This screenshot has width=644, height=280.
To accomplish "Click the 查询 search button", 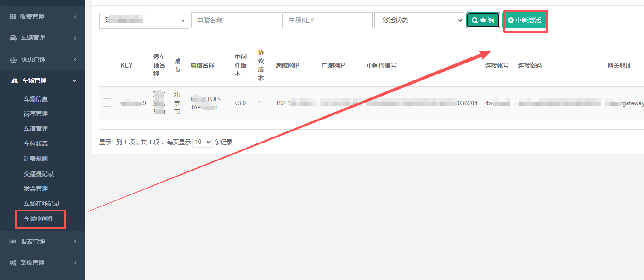I will (x=483, y=20).
